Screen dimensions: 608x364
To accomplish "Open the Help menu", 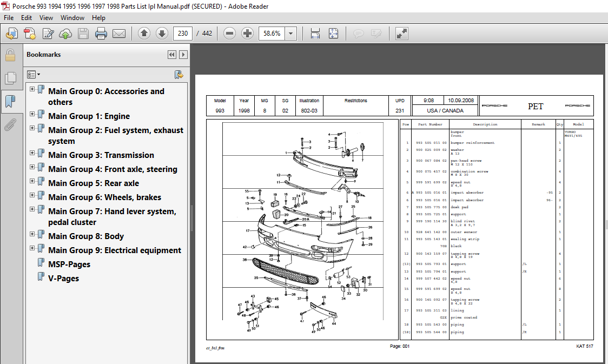I will [x=98, y=18].
